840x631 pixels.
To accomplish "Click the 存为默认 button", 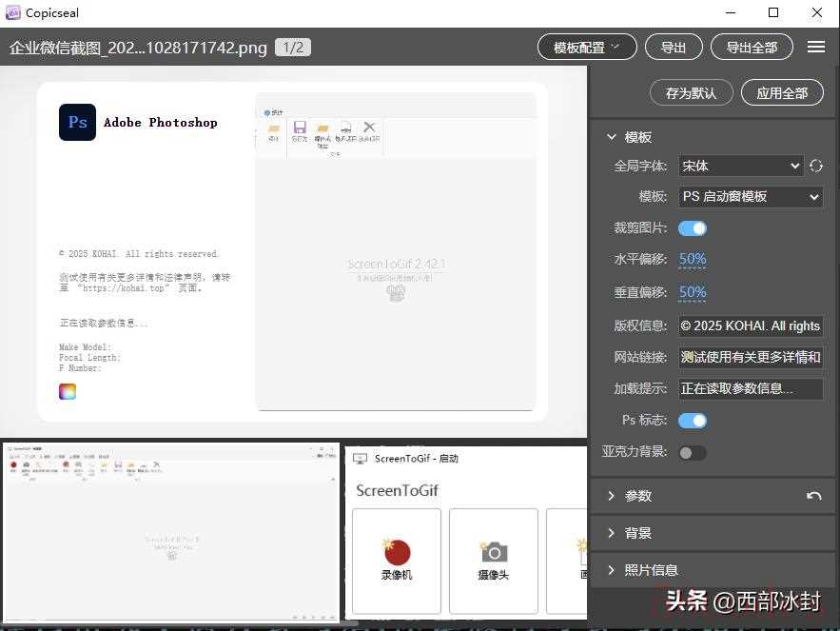I will click(x=691, y=93).
